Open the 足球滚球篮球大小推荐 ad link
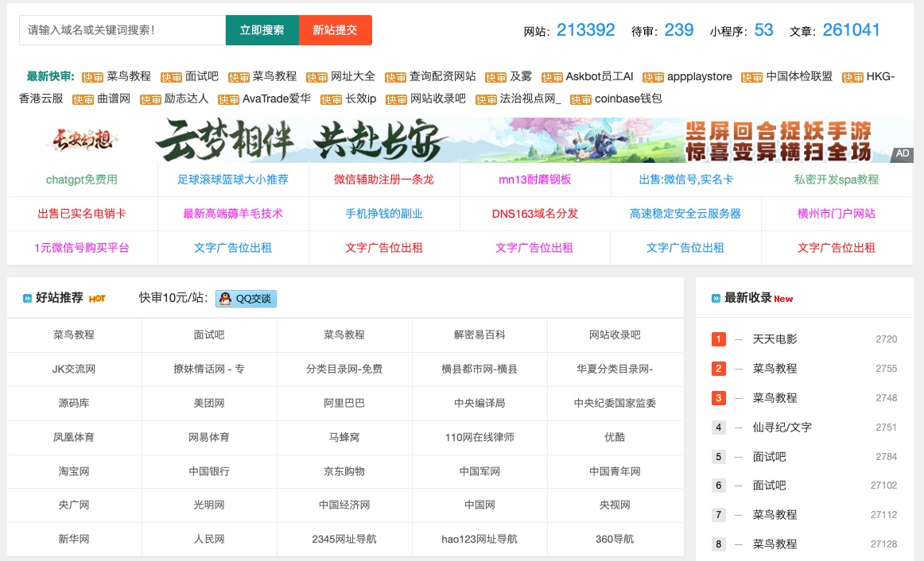 click(233, 180)
